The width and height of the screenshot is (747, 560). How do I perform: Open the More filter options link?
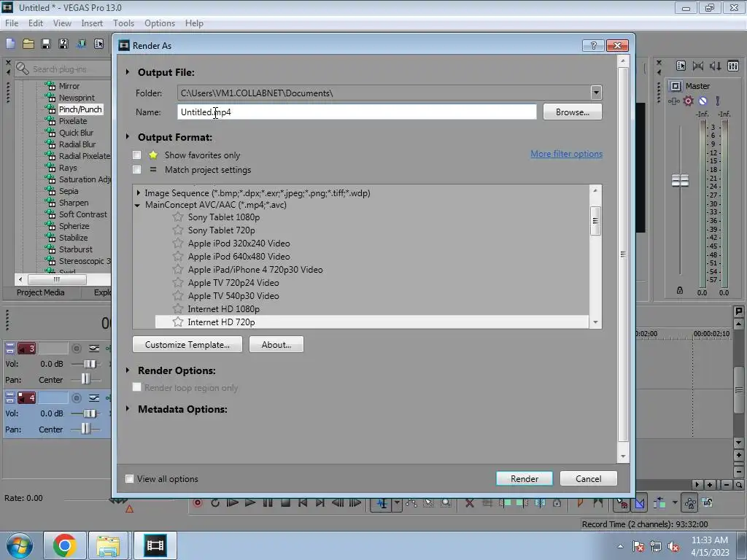click(x=566, y=154)
